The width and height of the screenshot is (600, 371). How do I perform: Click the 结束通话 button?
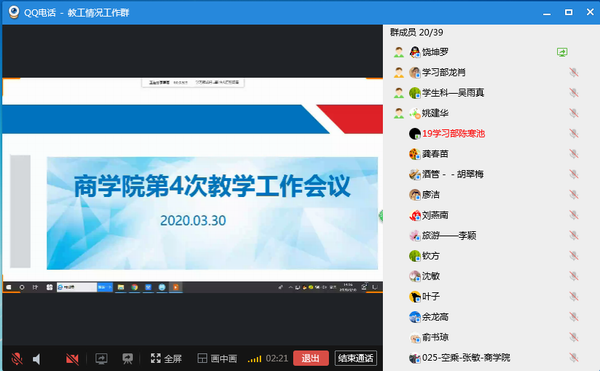click(x=355, y=358)
